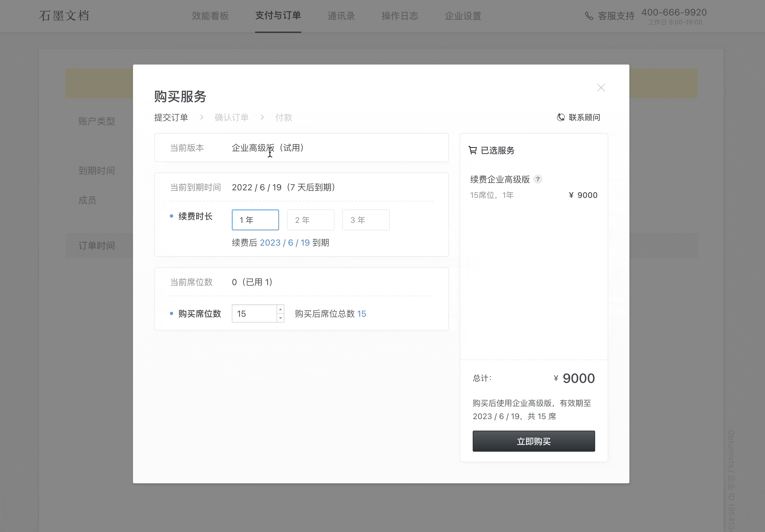
Task: Increase the seat count with the up arrow
Action: [x=280, y=309]
